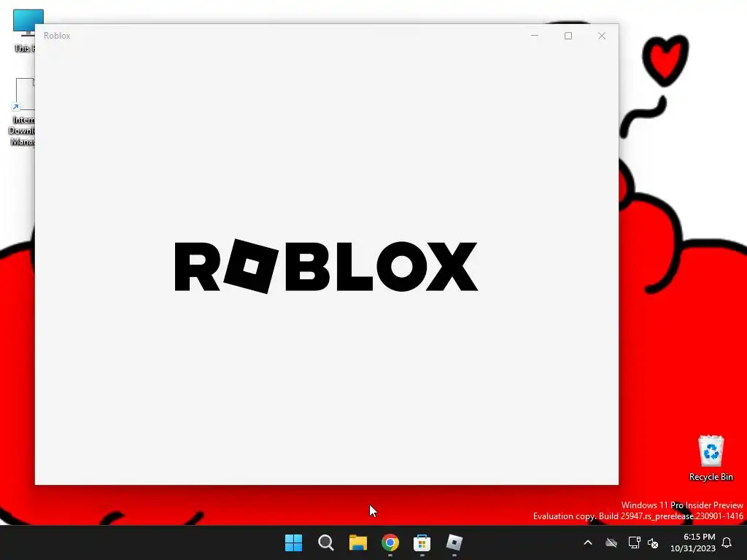Select the Recycle Bin desktop icon

click(x=711, y=458)
